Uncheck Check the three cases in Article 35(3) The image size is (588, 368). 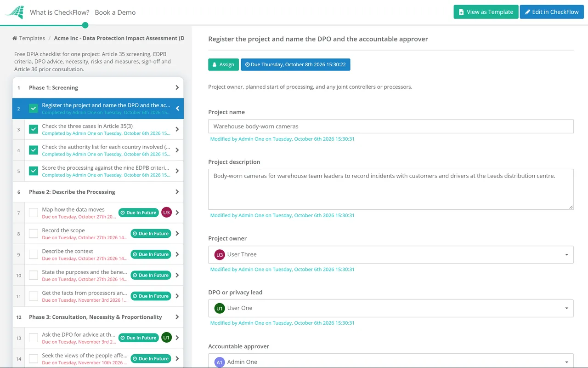34,129
